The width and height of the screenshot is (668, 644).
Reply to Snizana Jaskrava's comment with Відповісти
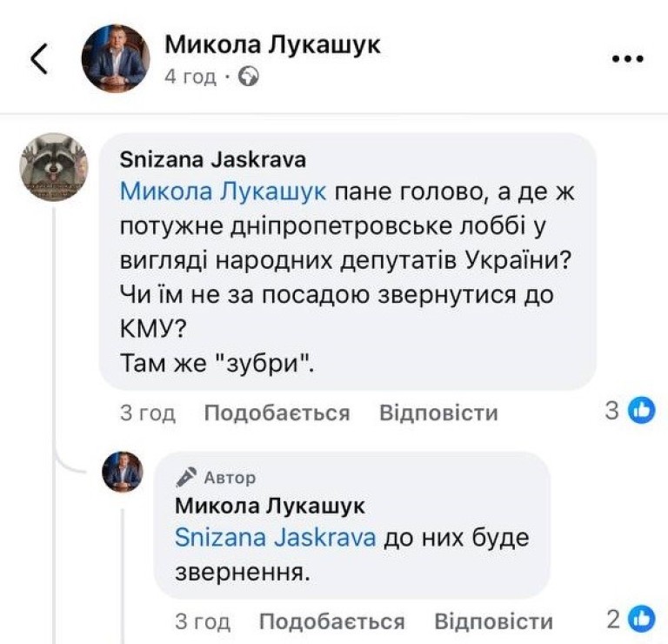tap(438, 413)
